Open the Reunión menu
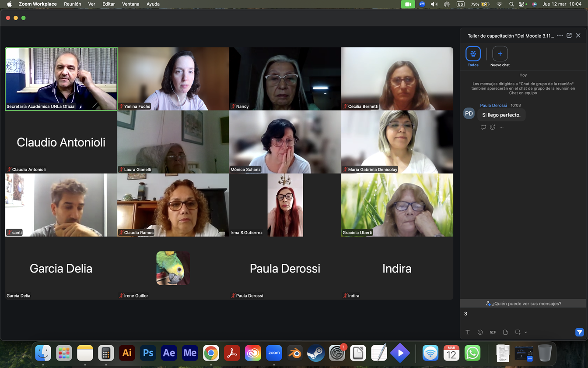588x368 pixels. 72,4
